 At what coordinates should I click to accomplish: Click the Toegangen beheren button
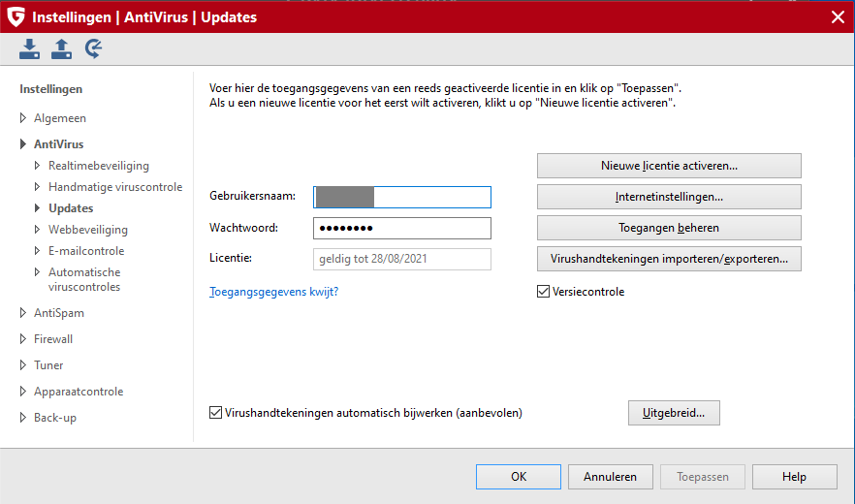pyautogui.click(x=669, y=228)
